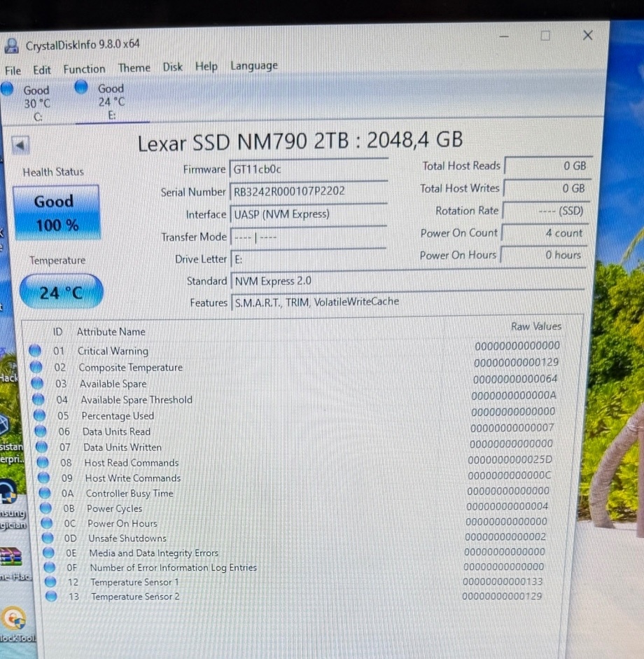Open the Help menu

[x=206, y=66]
